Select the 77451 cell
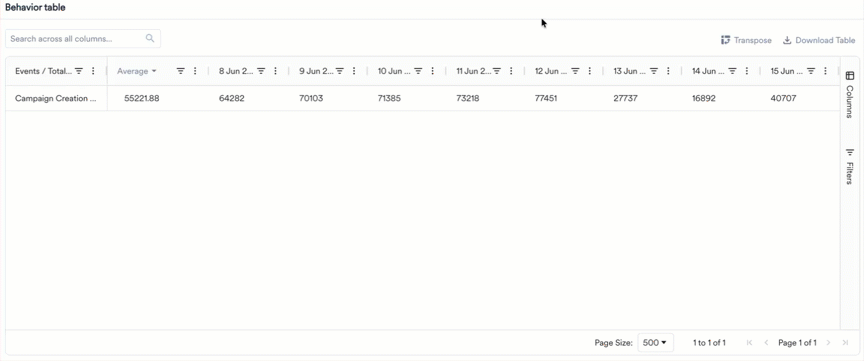This screenshot has width=864, height=361. 547,98
